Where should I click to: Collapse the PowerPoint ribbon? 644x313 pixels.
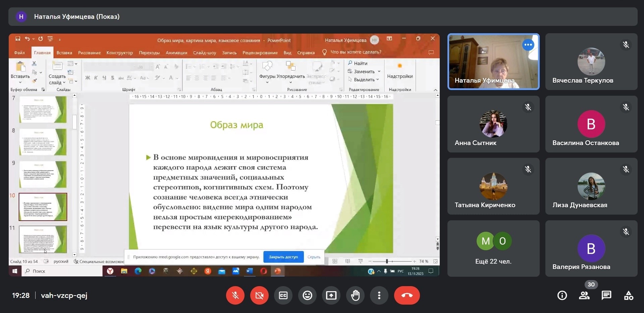pos(435,90)
